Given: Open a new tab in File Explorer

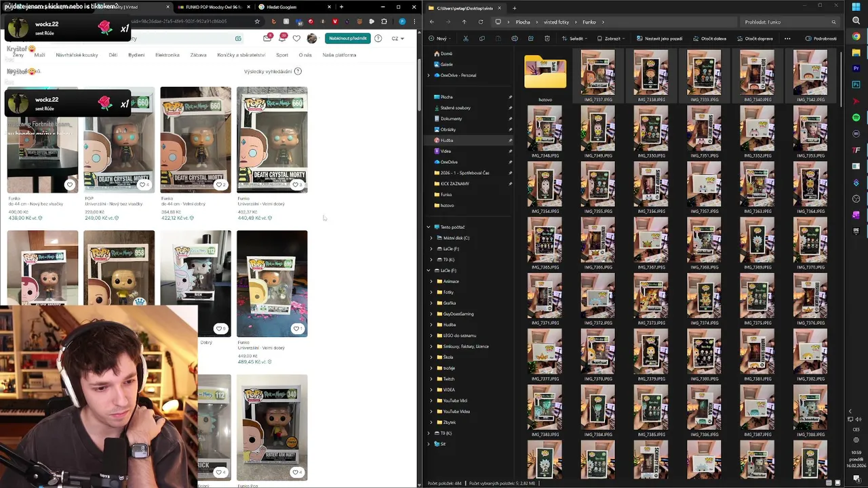Looking at the screenshot, I should click(514, 7).
